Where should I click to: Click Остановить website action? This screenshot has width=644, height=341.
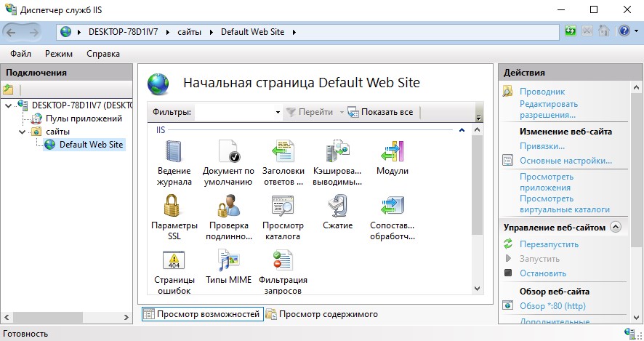tap(542, 273)
